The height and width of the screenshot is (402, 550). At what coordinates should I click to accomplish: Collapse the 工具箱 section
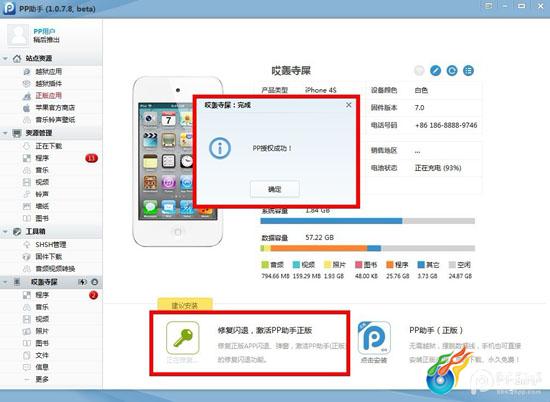5,232
